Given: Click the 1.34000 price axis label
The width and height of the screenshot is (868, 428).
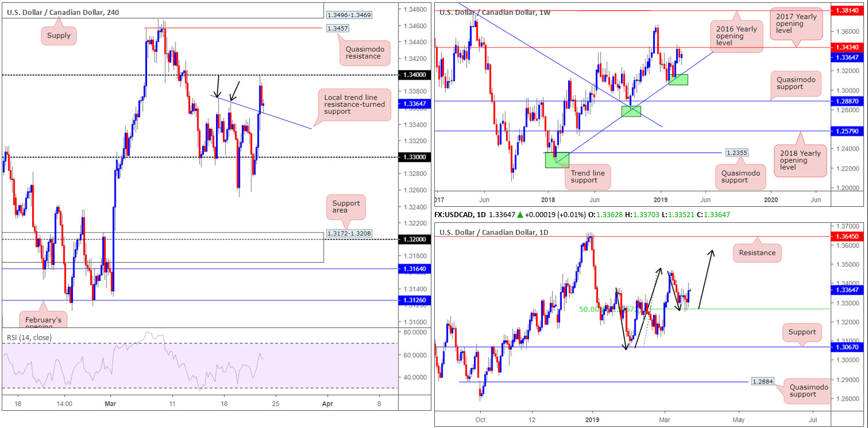Looking at the screenshot, I should [414, 75].
